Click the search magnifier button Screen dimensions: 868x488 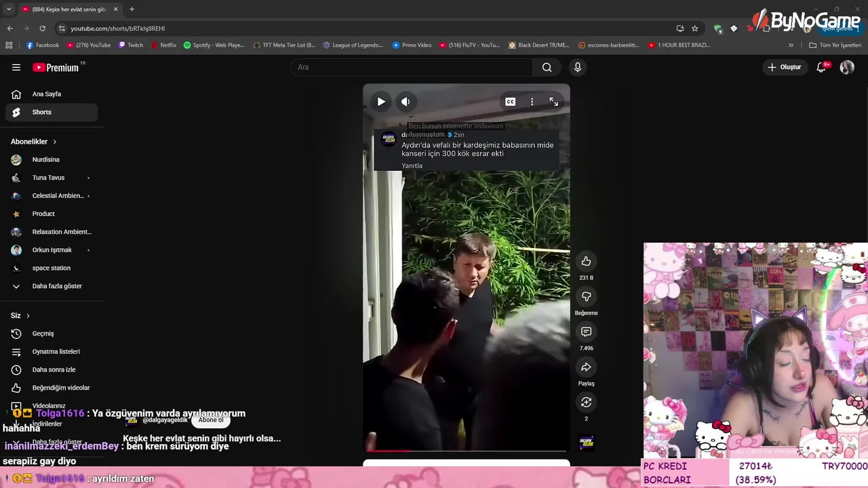[547, 67]
